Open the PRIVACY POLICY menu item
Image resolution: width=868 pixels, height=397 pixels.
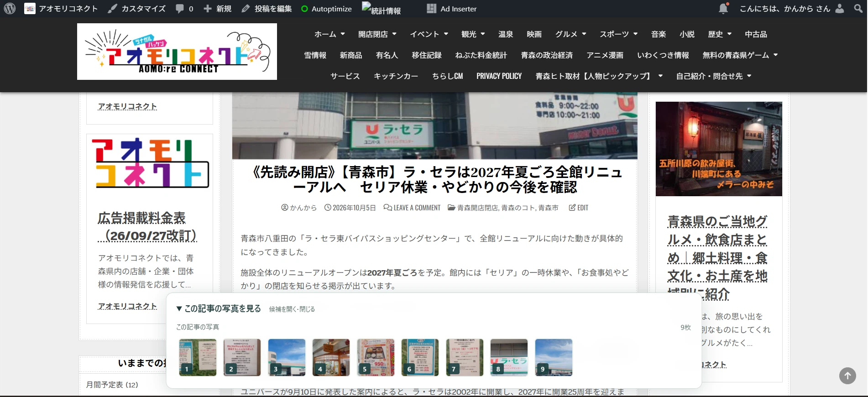[x=499, y=76]
